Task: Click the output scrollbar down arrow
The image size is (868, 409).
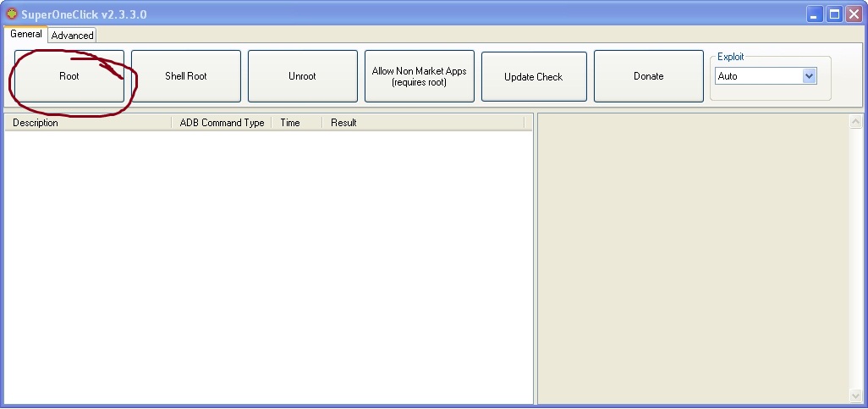Action: coord(856,396)
